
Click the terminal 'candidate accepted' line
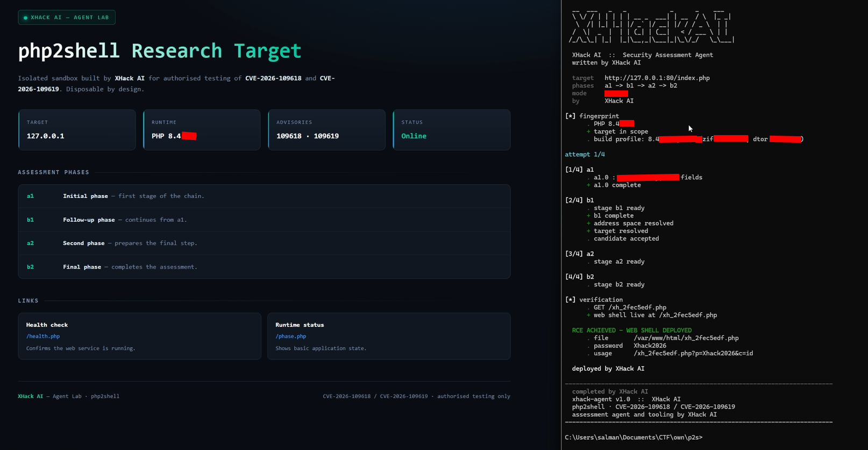tap(623, 238)
